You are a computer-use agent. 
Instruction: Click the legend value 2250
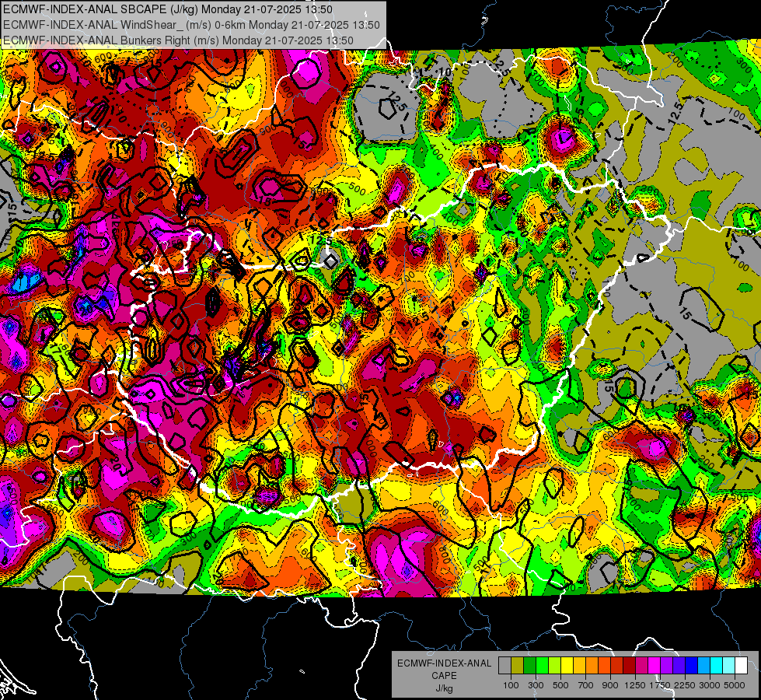pyautogui.click(x=685, y=685)
